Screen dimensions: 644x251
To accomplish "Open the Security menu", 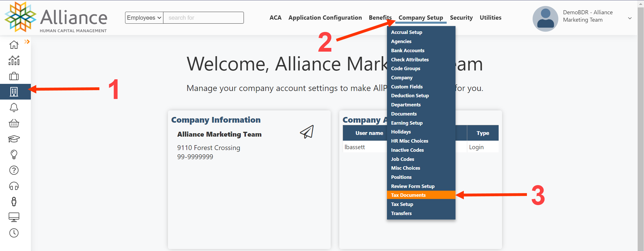I will (x=461, y=18).
